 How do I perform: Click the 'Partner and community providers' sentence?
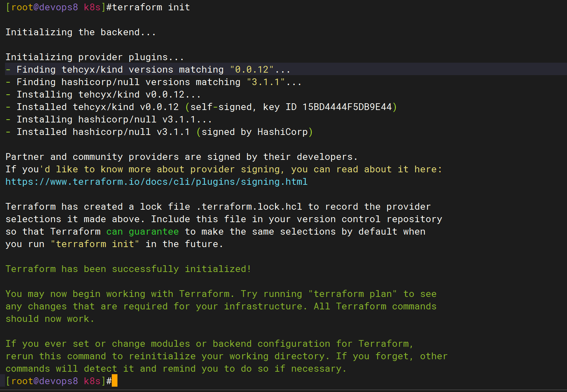182,157
